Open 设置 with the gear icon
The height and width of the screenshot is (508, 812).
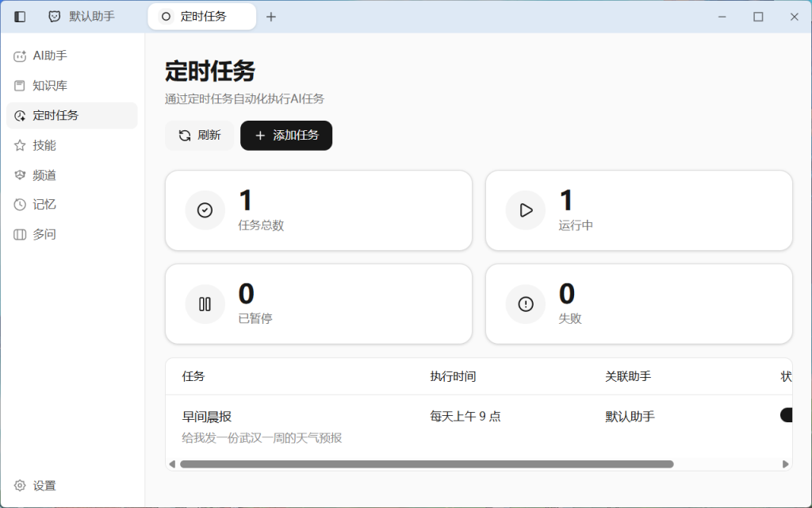coord(19,485)
